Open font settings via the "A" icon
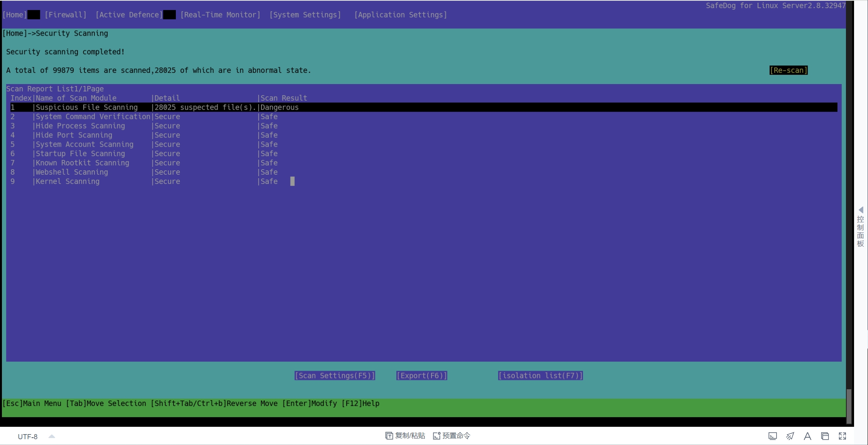This screenshot has width=868, height=445. tap(807, 436)
